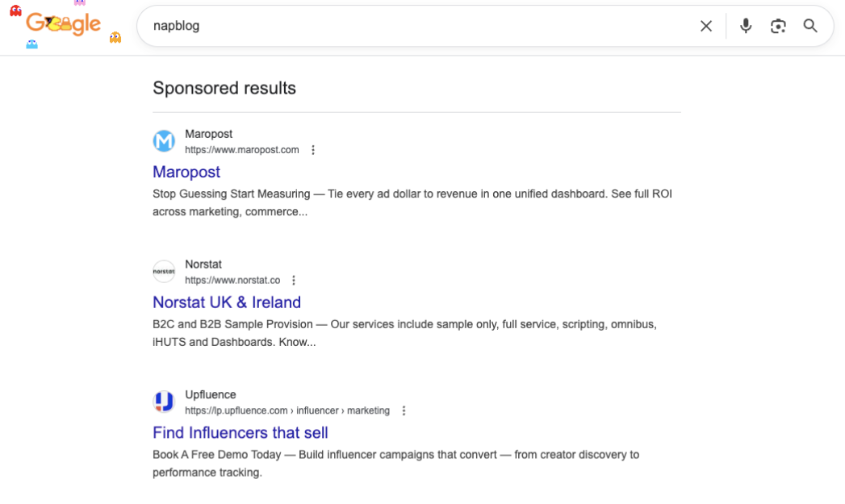Click the orange ghost near the search bar
This screenshot has height=504, width=845.
click(x=115, y=36)
